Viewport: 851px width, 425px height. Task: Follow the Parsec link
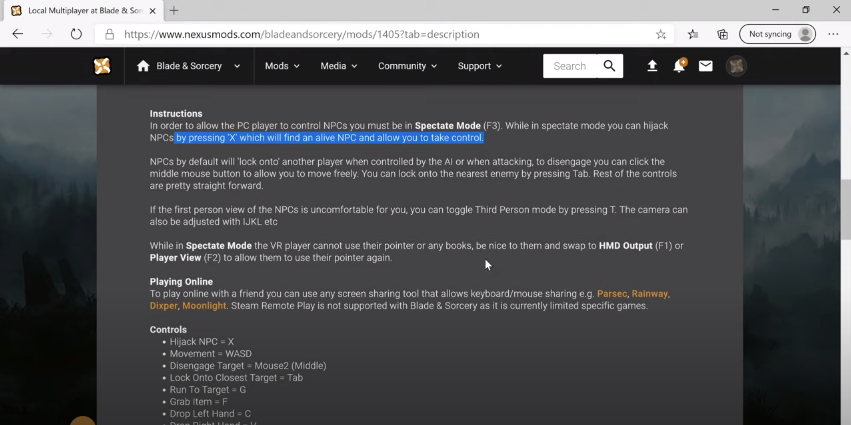point(612,294)
